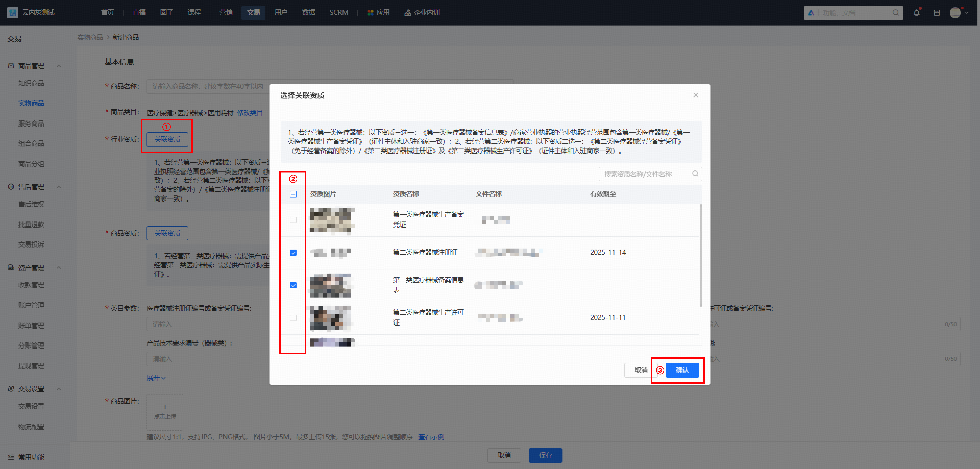The height and width of the screenshot is (469, 980).
Task: Confirm selection with 确认 button
Action: tap(682, 370)
